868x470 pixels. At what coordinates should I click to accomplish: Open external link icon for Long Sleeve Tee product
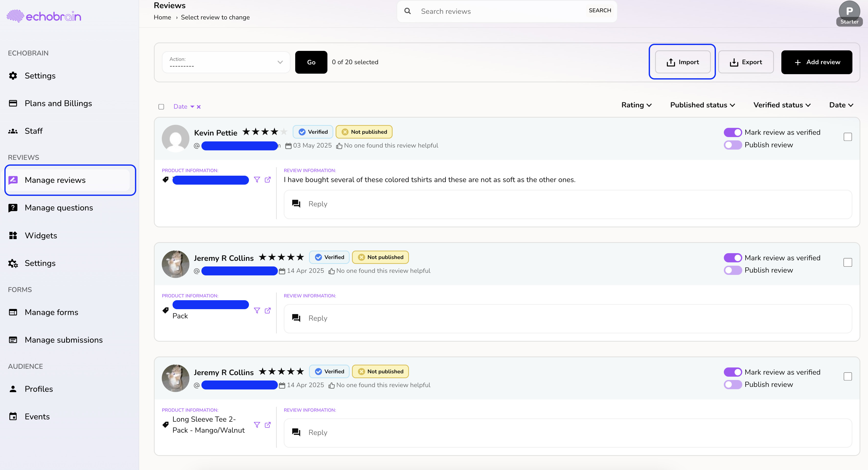point(268,425)
